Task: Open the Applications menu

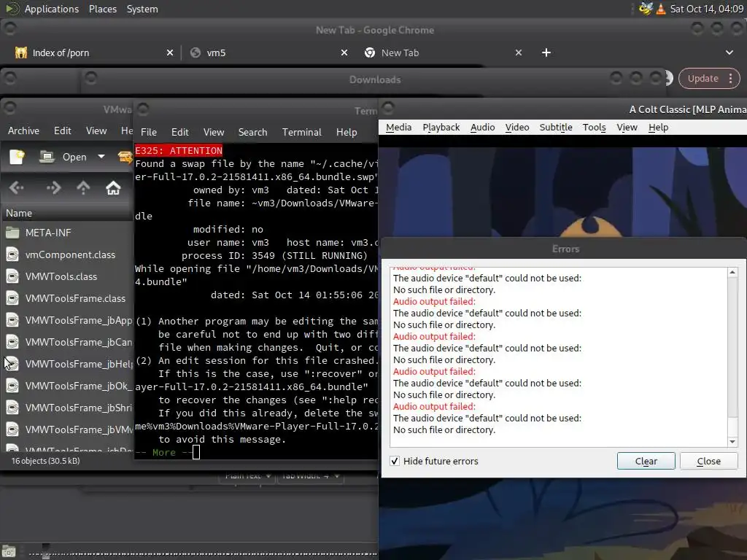Action: click(52, 9)
